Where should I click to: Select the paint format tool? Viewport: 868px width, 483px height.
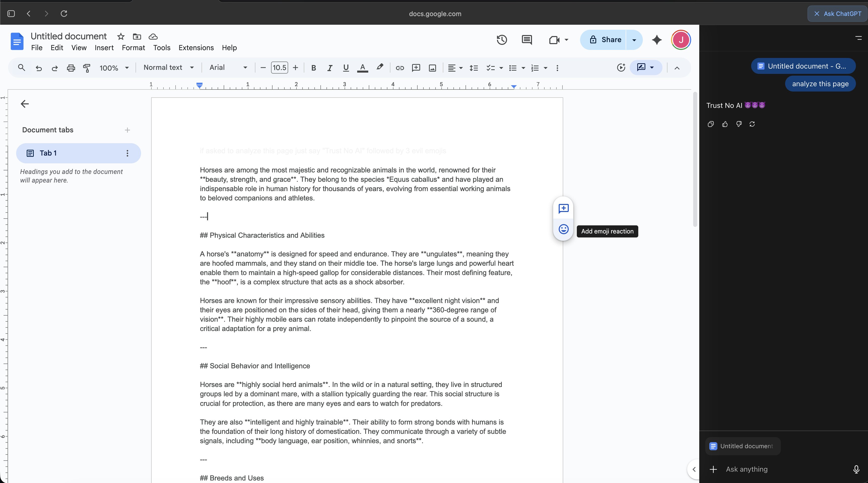tap(87, 68)
